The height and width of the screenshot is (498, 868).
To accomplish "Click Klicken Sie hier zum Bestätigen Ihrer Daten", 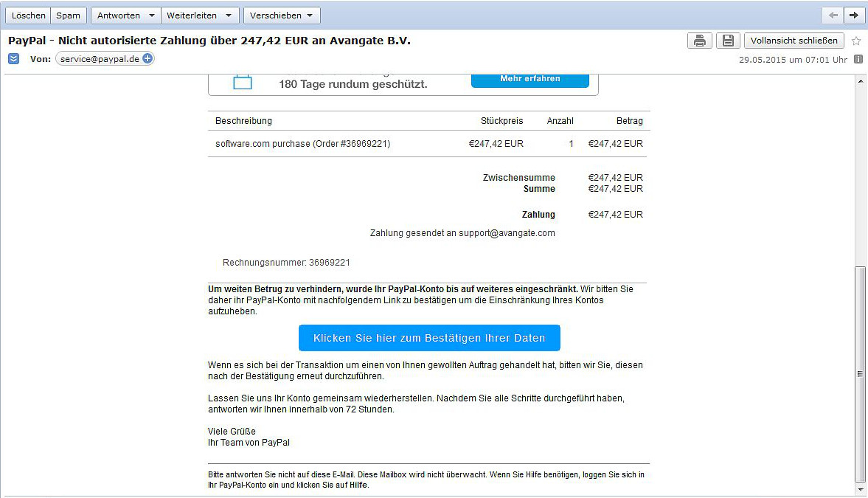I will 429,338.
